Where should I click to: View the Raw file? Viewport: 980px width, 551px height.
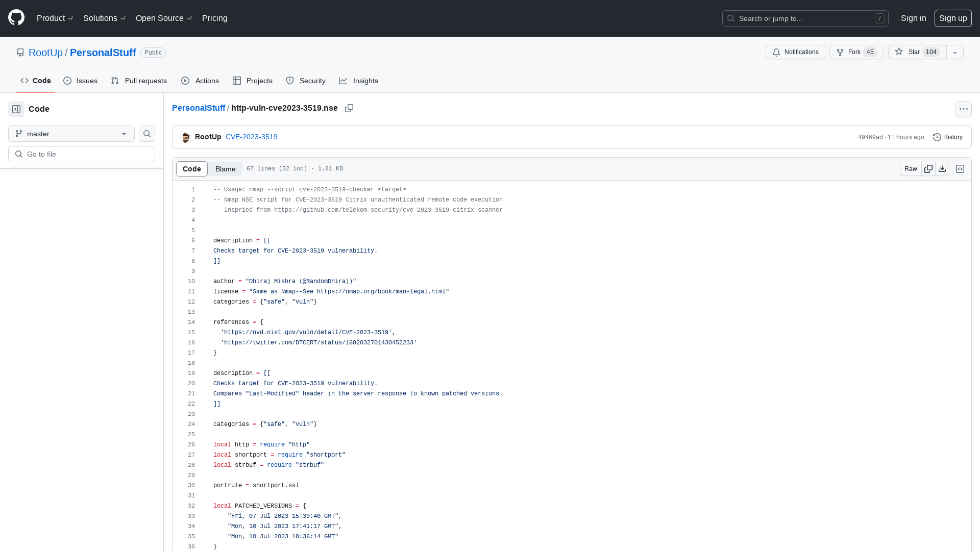911,169
